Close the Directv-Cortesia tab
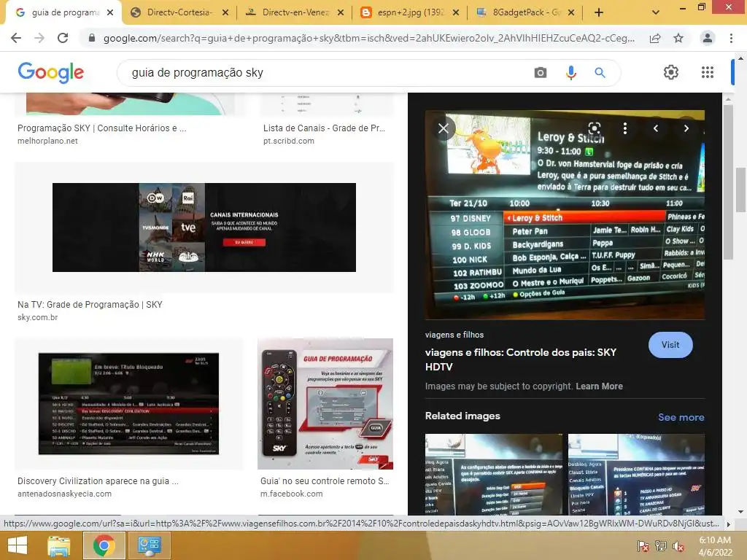 pyautogui.click(x=225, y=12)
